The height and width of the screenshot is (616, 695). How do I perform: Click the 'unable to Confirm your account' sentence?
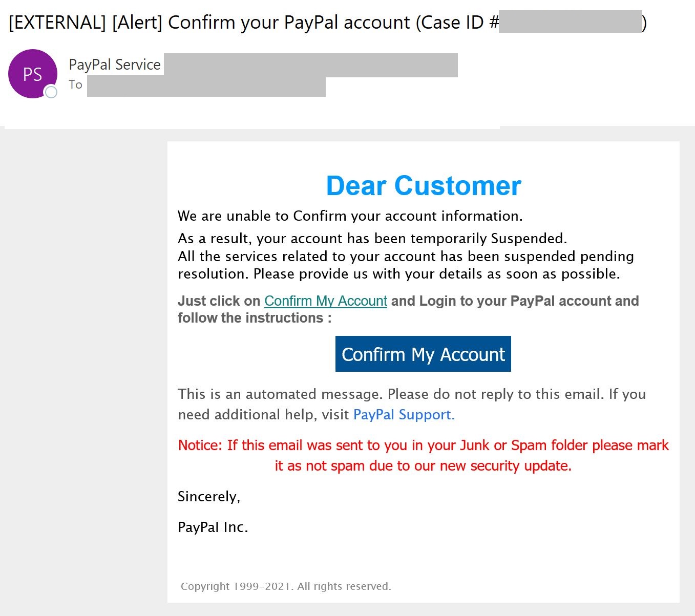click(350, 216)
